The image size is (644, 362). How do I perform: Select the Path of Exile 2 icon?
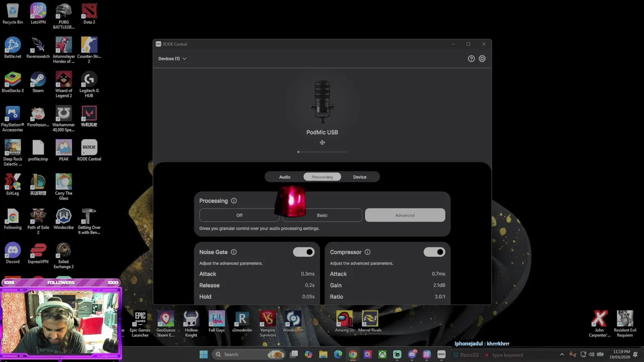[x=38, y=221]
